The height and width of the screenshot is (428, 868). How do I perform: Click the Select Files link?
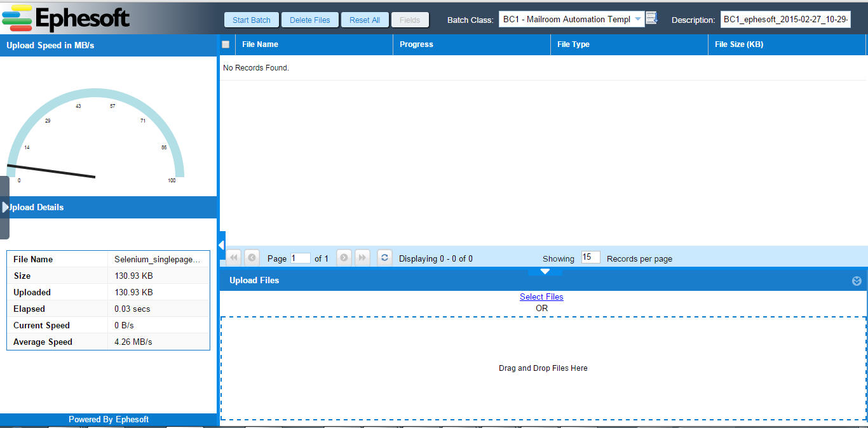tap(541, 297)
